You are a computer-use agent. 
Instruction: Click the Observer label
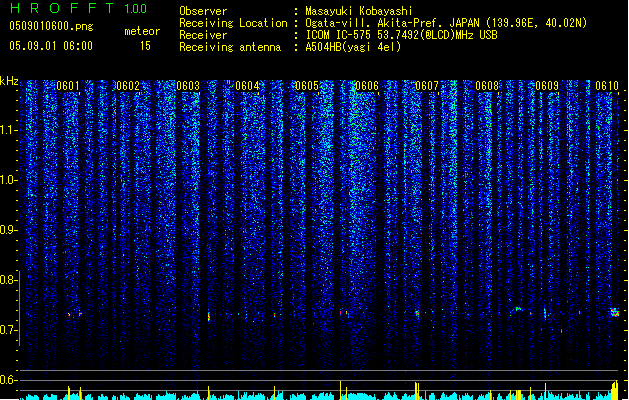click(203, 11)
